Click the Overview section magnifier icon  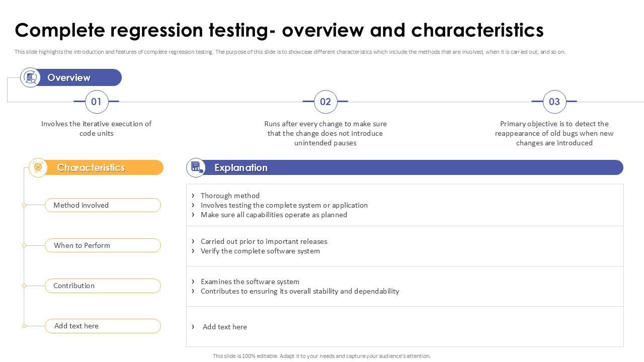(x=30, y=77)
